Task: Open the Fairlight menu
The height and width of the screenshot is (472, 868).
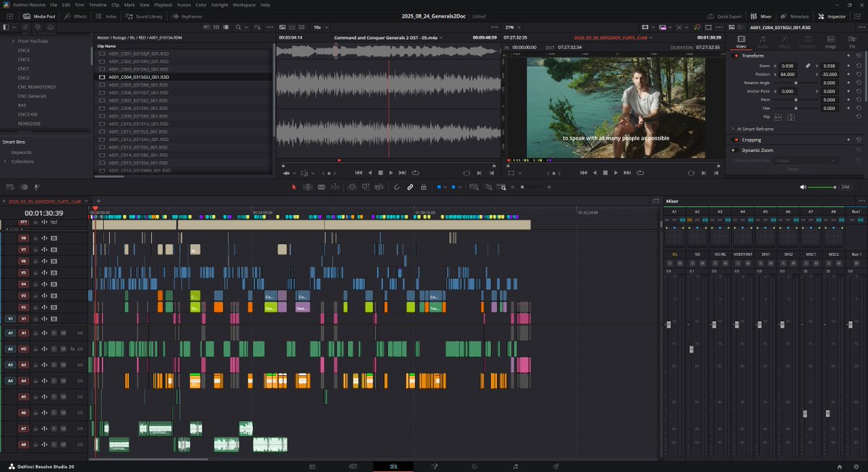Action: (218, 5)
